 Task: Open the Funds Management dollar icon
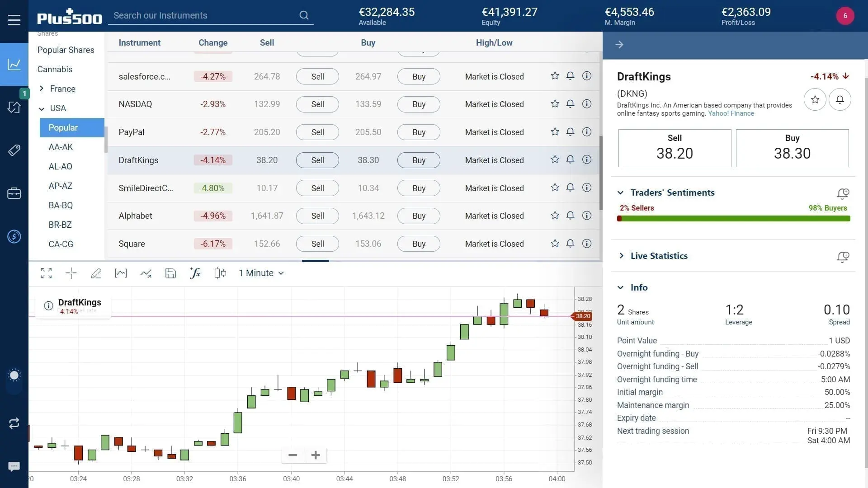(14, 236)
